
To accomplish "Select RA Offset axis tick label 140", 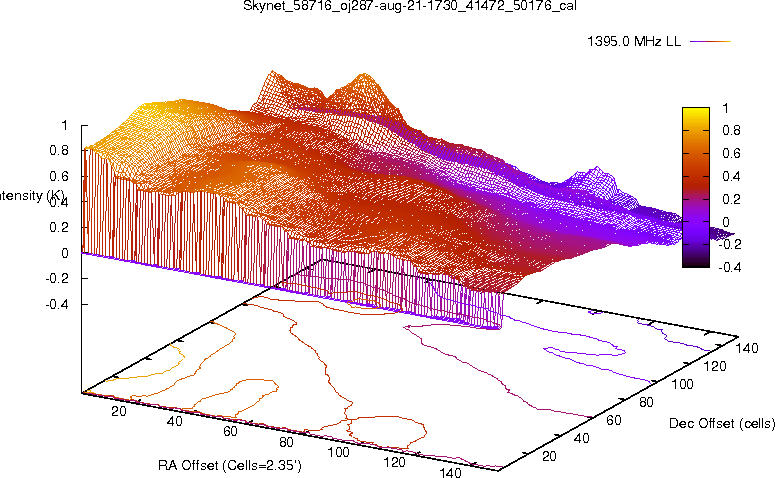I will point(450,472).
